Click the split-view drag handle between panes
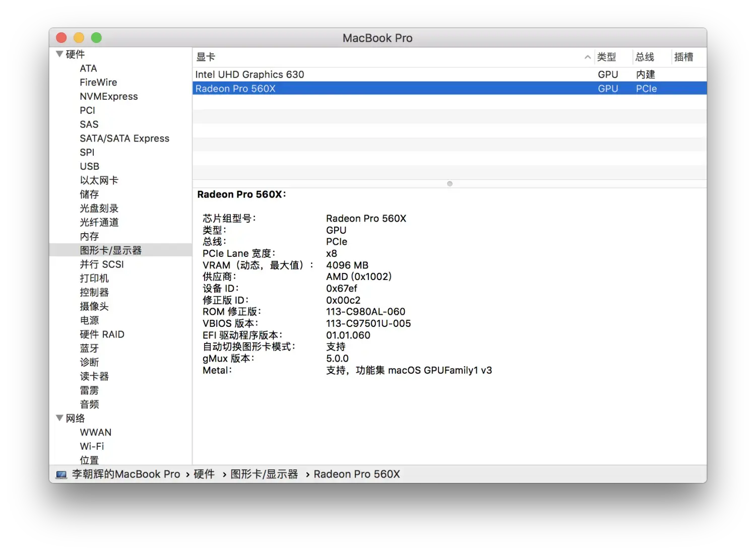This screenshot has width=756, height=553. click(449, 183)
